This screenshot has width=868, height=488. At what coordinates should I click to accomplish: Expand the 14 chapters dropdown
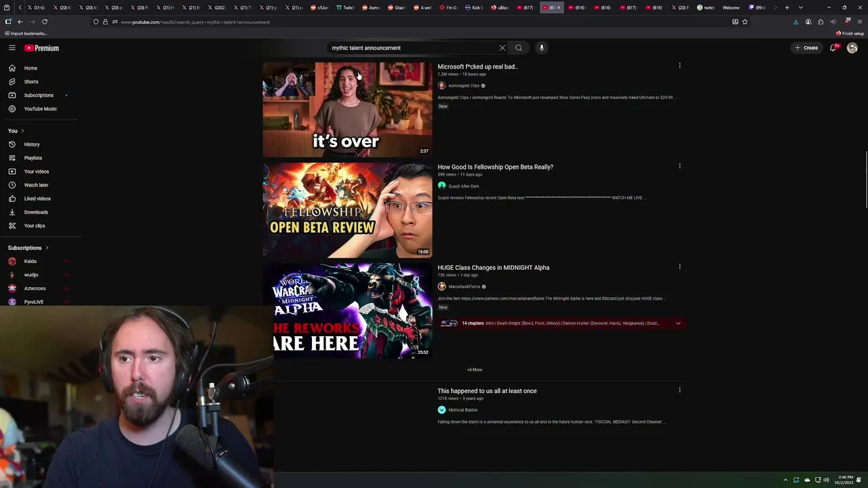678,323
